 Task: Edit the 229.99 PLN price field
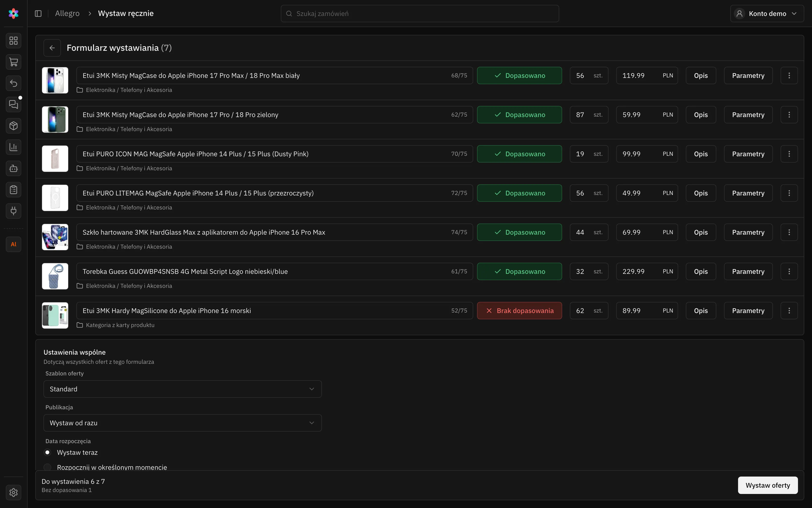coord(647,271)
